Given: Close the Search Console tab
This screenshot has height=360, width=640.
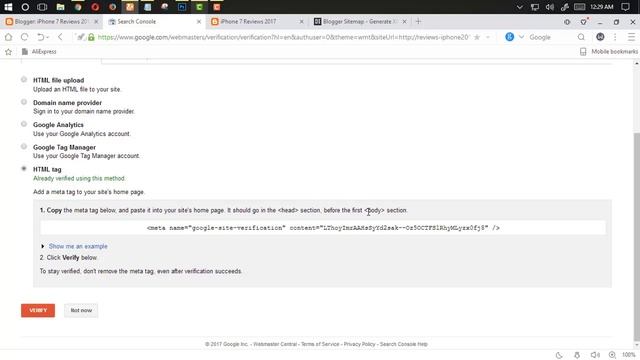Looking at the screenshot, I should pos(199,22).
